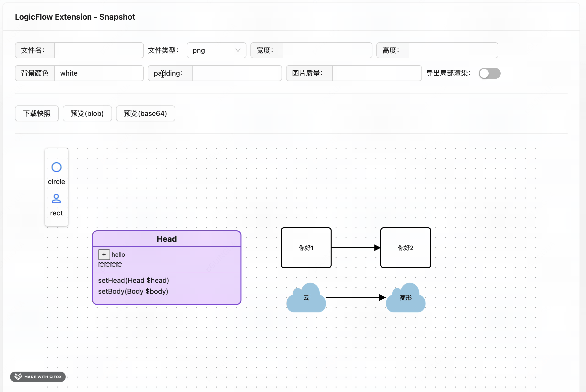This screenshot has width=586, height=392.
Task: Click the 文件名 input field
Action: pos(99,50)
